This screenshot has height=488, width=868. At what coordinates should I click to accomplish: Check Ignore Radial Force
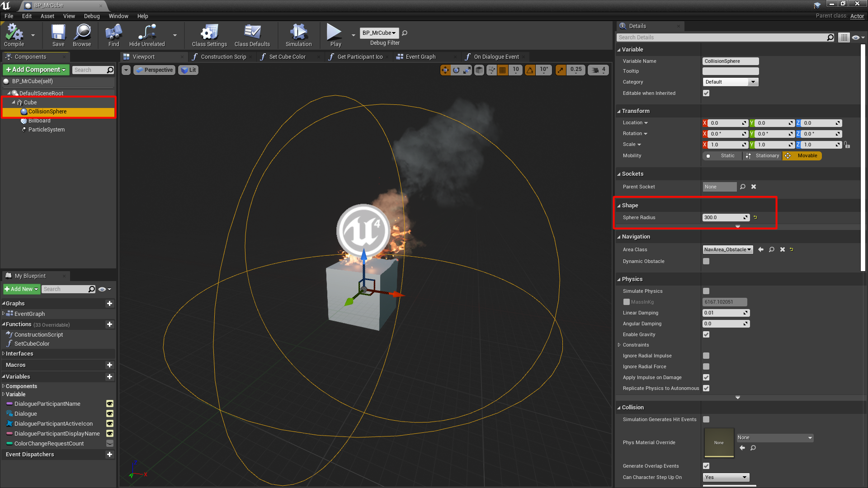click(x=706, y=366)
